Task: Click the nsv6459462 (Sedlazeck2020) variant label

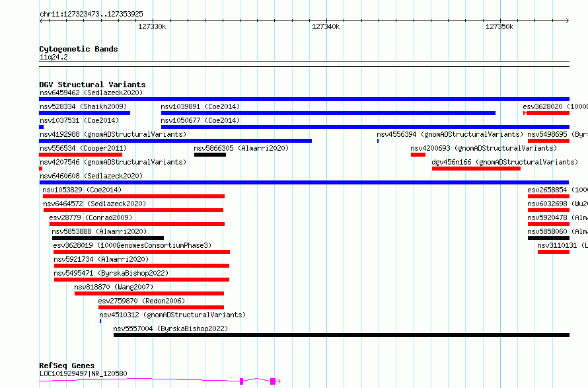Action: click(x=91, y=93)
